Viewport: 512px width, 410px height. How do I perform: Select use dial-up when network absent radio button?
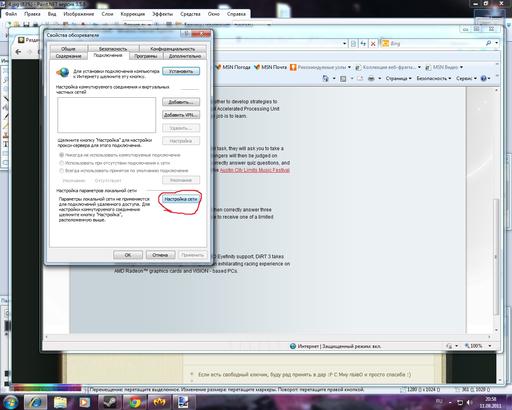click(x=61, y=163)
